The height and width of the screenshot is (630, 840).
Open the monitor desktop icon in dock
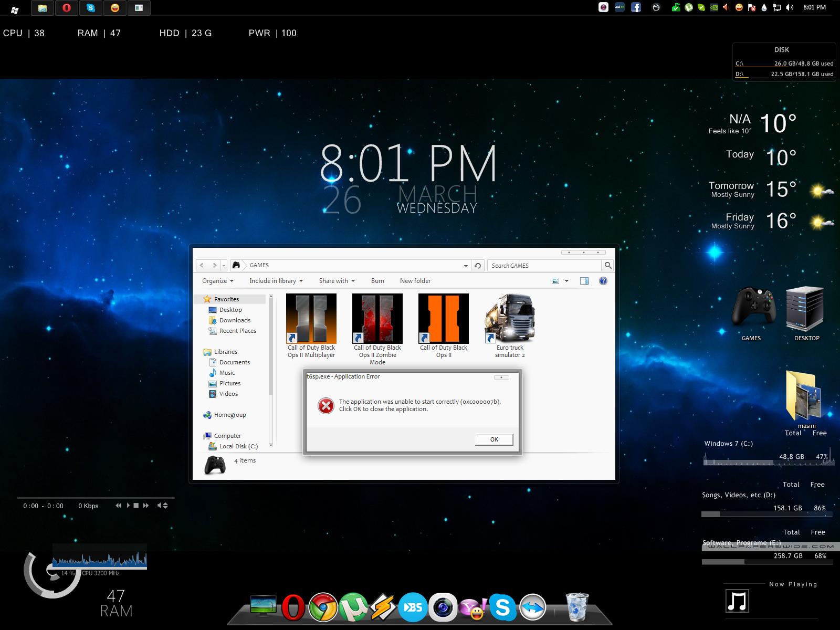point(264,606)
